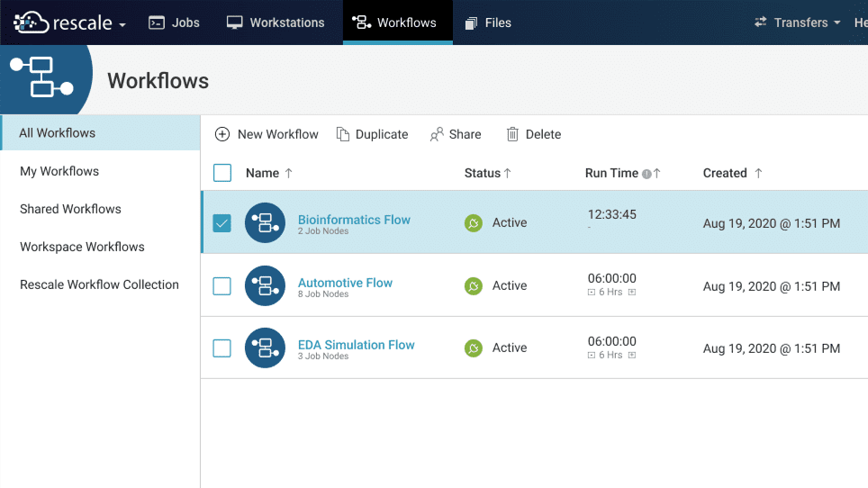Click the Bioinformatics Flow workflow icon
The image size is (868, 488).
265,223
